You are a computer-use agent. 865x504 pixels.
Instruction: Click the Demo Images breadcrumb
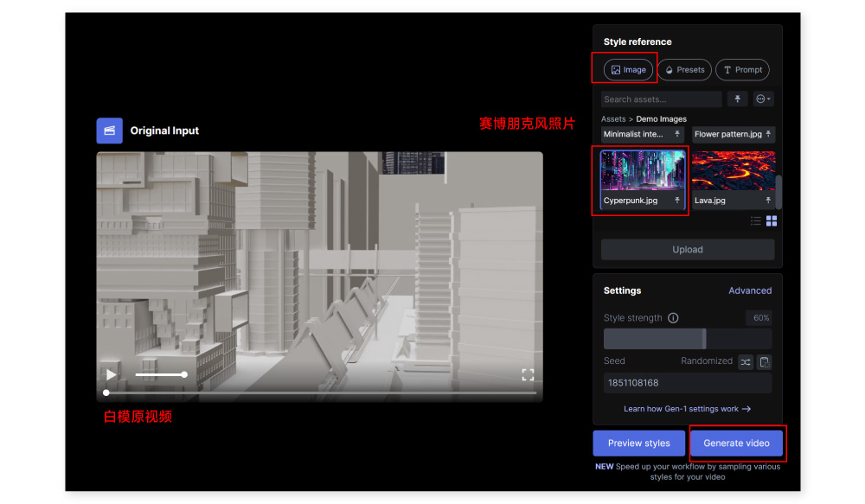tap(661, 119)
